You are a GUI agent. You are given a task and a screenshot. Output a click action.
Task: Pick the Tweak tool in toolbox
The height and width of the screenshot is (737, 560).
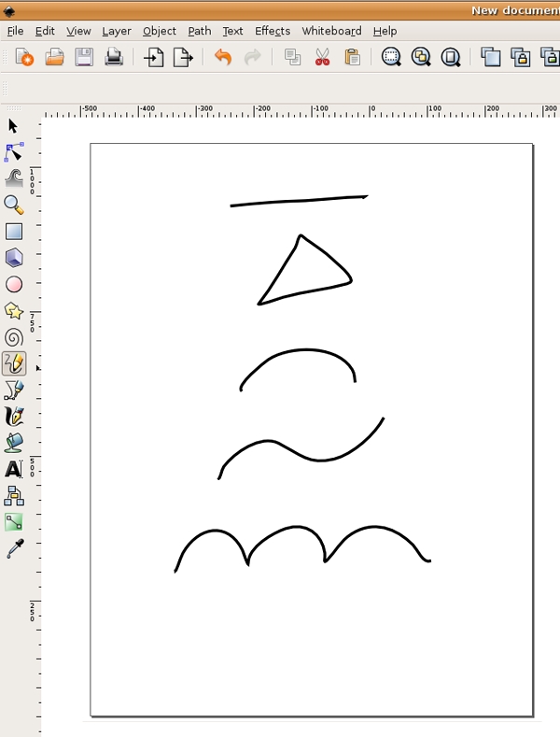(x=13, y=177)
